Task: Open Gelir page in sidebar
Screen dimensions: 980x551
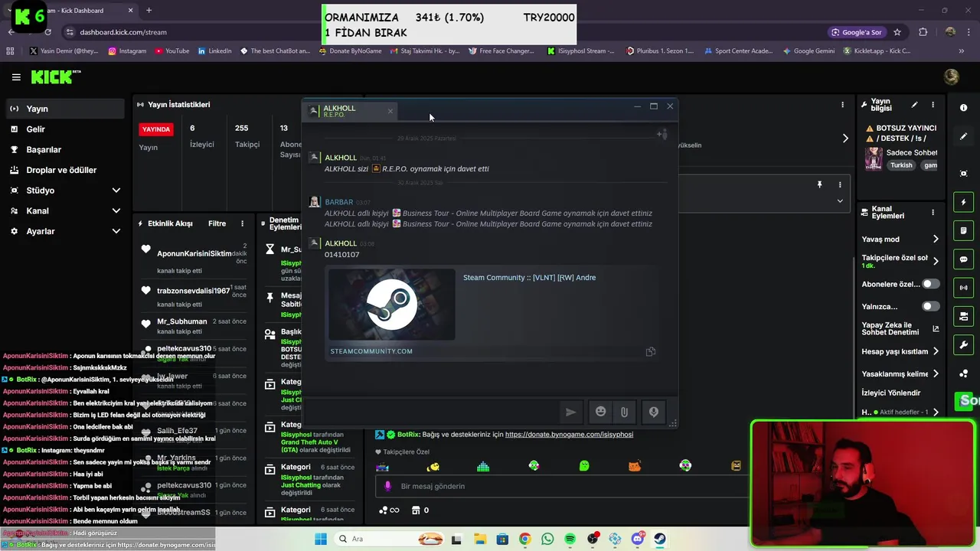Action: pyautogui.click(x=65, y=129)
